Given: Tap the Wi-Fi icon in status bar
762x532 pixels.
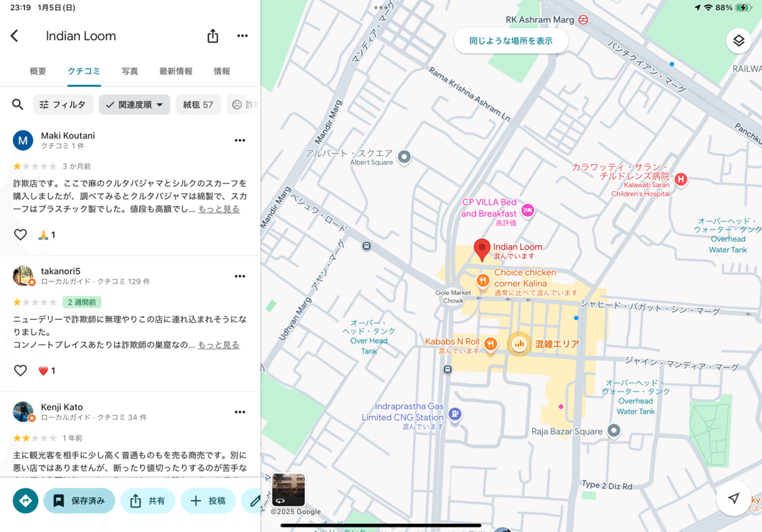Looking at the screenshot, I should click(707, 8).
